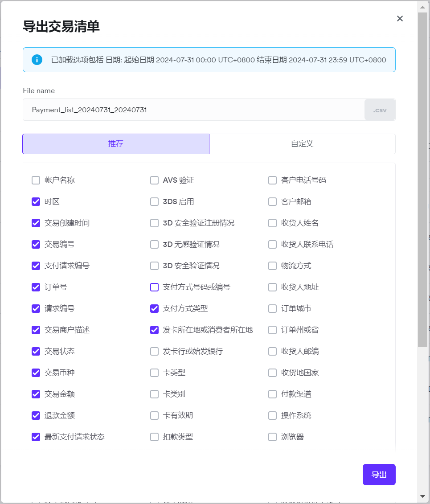Tick the 3DS 启用 checkbox
This screenshot has width=430, height=504.
point(155,202)
